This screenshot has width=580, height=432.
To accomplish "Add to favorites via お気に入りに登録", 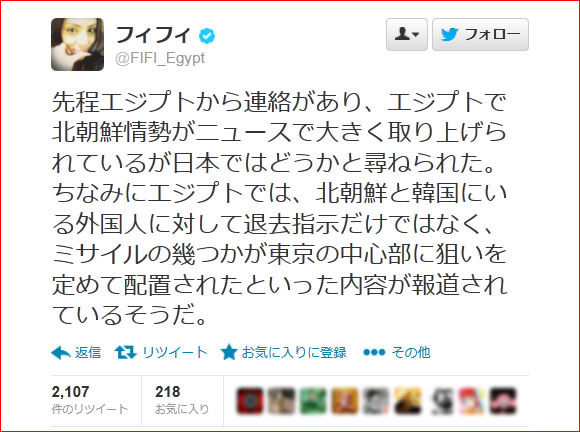I will 294,352.
